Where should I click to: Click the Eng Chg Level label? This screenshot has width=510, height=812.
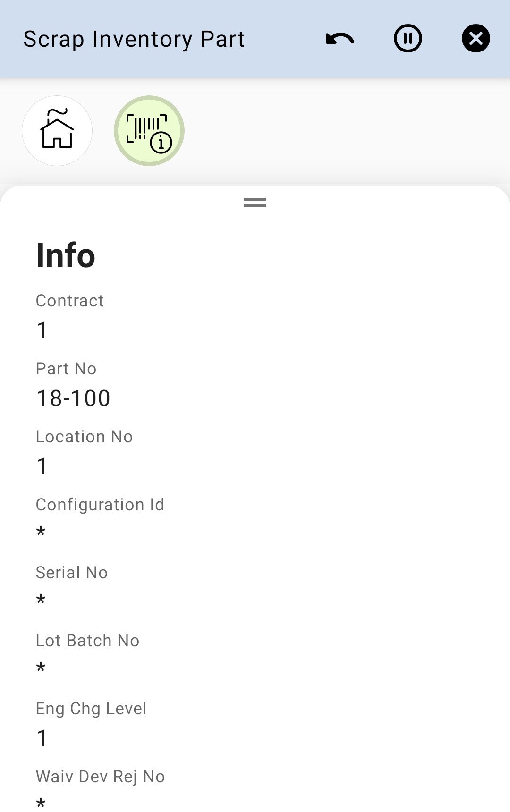(x=91, y=709)
